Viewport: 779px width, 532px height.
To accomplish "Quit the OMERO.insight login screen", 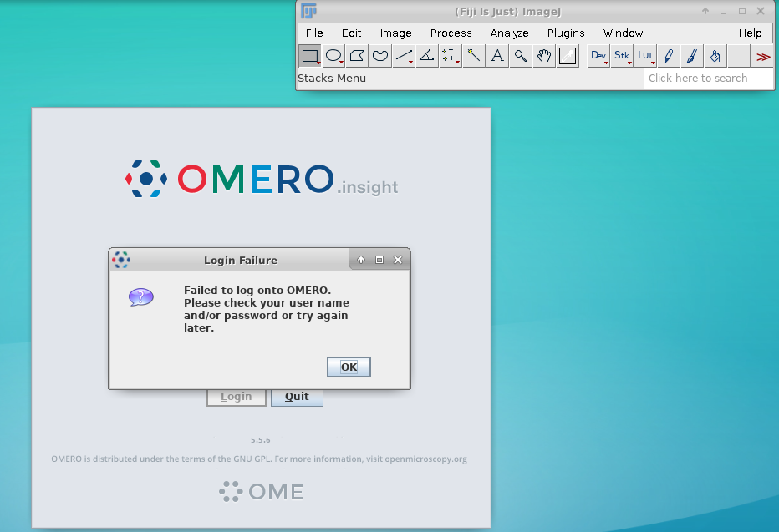I will (297, 396).
